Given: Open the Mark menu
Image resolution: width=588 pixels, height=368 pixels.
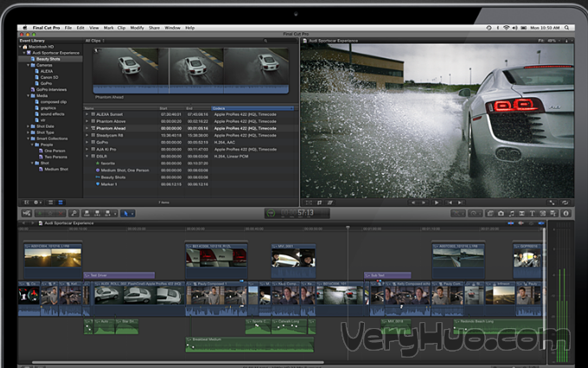Looking at the screenshot, I should pyautogui.click(x=108, y=28).
